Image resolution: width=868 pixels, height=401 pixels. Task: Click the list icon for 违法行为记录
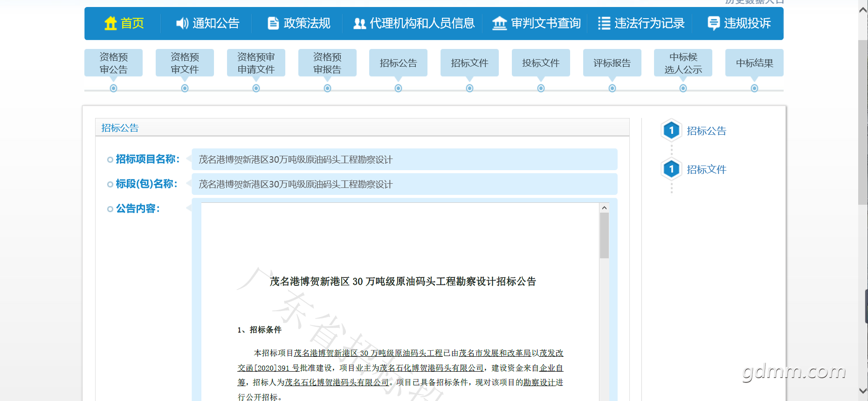coord(604,23)
